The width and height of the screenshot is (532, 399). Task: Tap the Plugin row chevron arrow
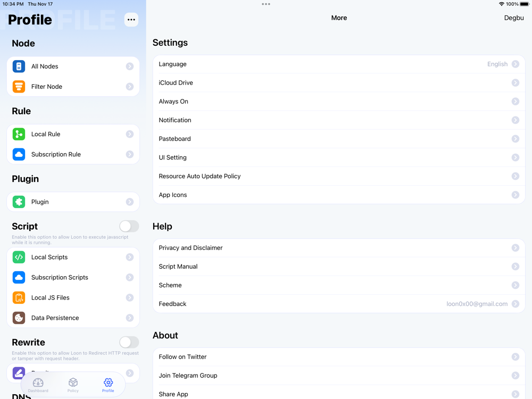[x=130, y=202]
